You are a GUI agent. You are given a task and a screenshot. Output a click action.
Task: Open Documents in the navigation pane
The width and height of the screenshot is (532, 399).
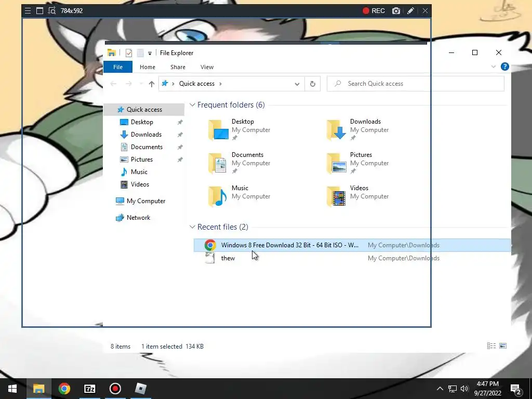(147, 147)
